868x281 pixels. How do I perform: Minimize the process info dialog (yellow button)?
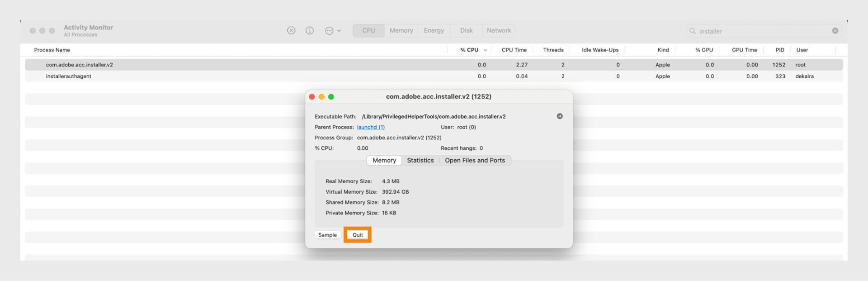[x=321, y=97]
